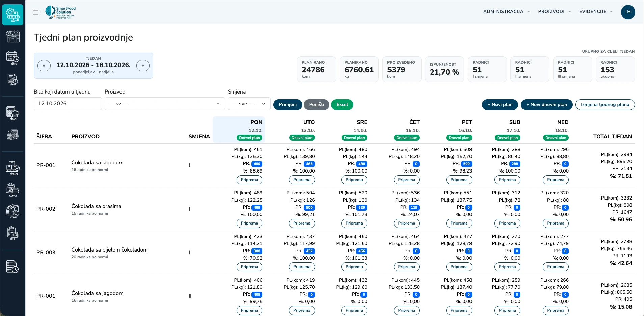Viewport: 644px width, 316px height.
Task: Click the SmartFood Solution logo
Action: click(x=60, y=12)
